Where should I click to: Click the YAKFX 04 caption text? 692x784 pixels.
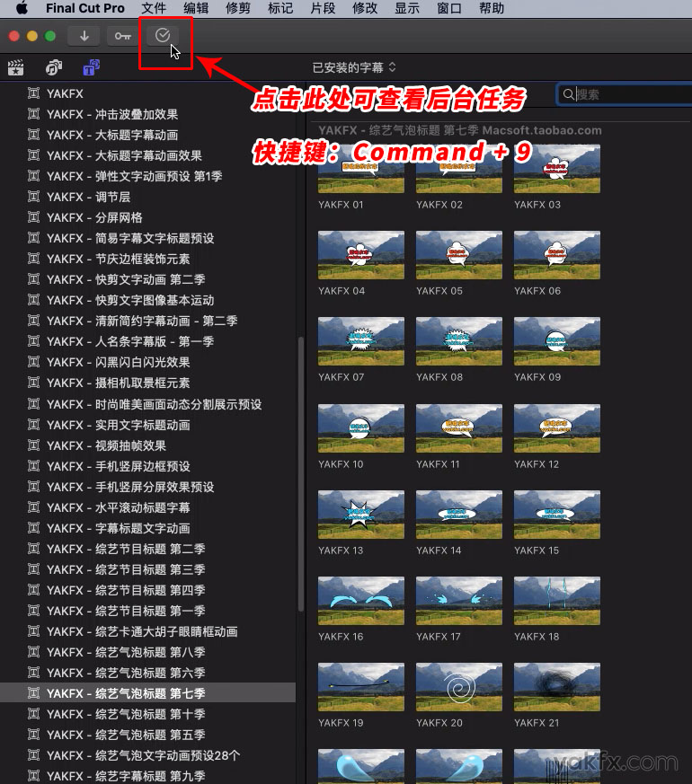coord(342,290)
